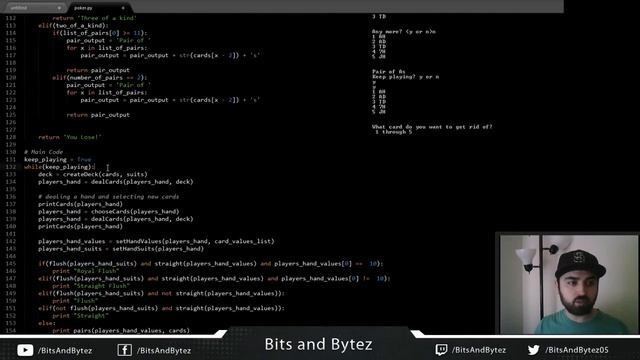
Task: Click 'players_hand = chooseCards(players_hand)' line
Action: pyautogui.click(x=109, y=211)
